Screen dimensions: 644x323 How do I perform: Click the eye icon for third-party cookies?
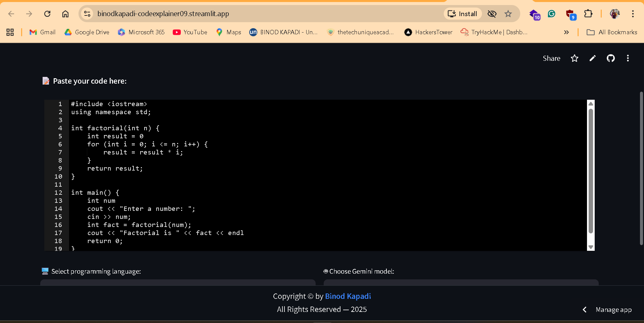pyautogui.click(x=492, y=14)
